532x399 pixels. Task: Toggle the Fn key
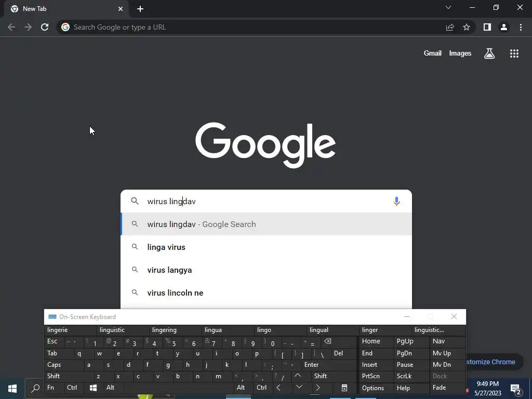point(54,388)
